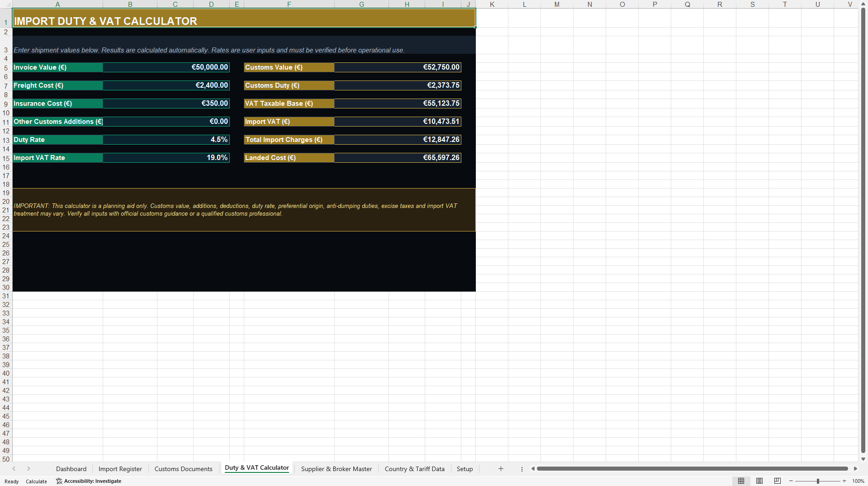This screenshot has width=868, height=486.
Task: Click the Duty Rate label cell
Action: pos(58,140)
